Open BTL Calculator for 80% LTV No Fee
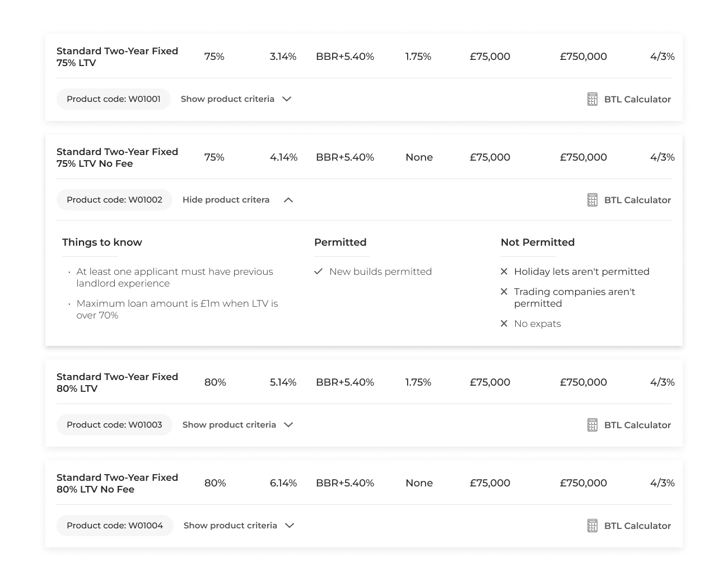Viewport: 728px width, 581px height. pyautogui.click(x=637, y=526)
